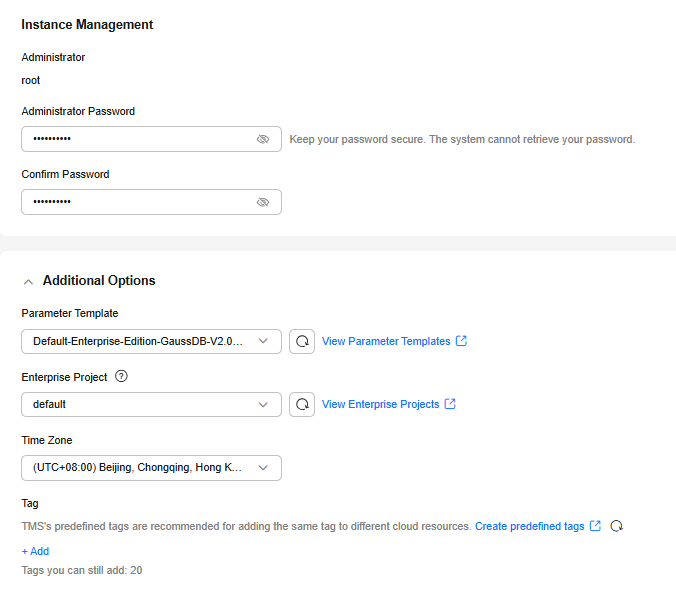
Task: Refresh the predefined tags list
Action: (617, 526)
